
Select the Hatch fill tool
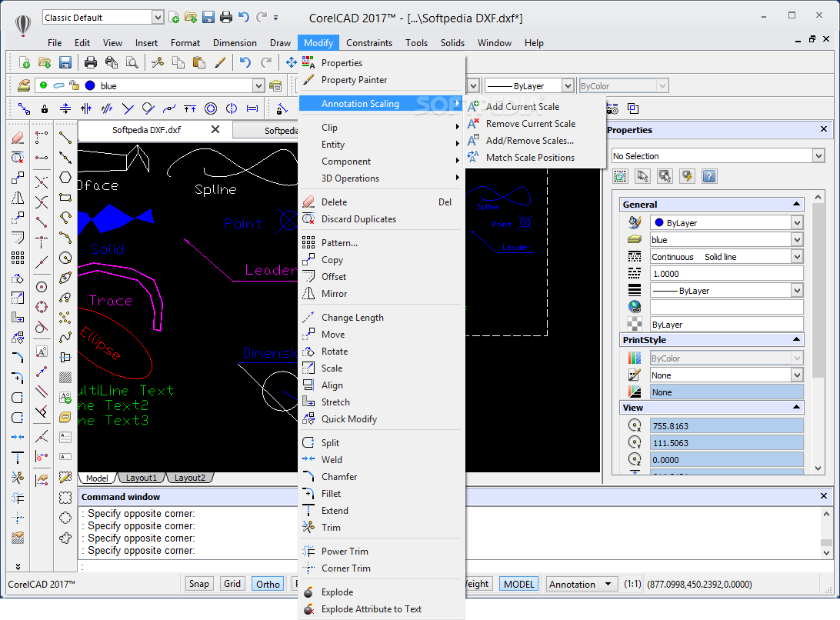[x=65, y=377]
